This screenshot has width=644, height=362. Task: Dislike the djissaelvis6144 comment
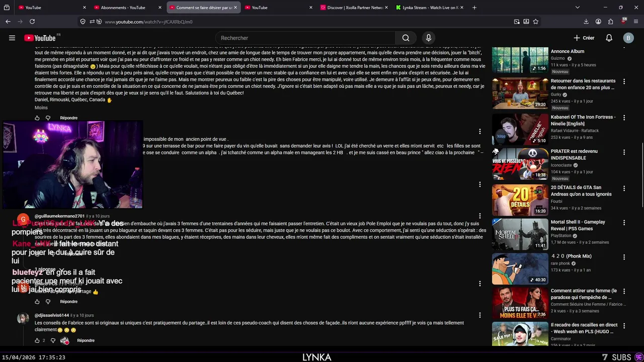(53, 340)
